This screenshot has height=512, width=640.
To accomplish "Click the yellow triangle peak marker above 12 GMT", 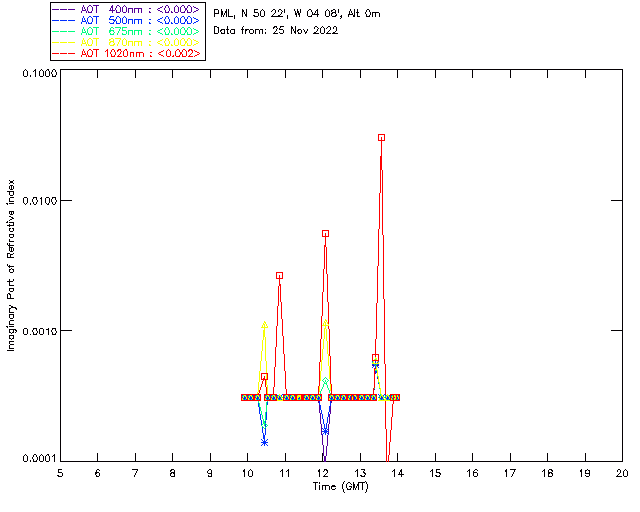I will (x=325, y=323).
